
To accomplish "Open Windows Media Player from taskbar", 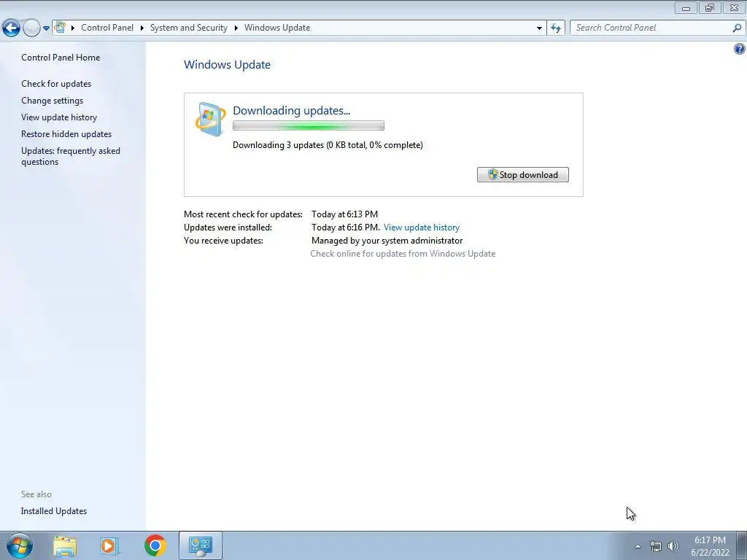I will point(109,545).
